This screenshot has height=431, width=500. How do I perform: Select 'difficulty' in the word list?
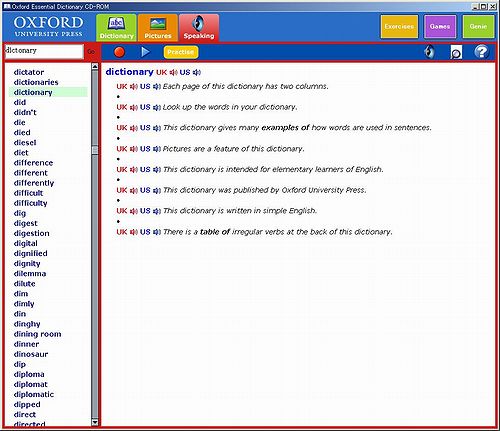(30, 203)
